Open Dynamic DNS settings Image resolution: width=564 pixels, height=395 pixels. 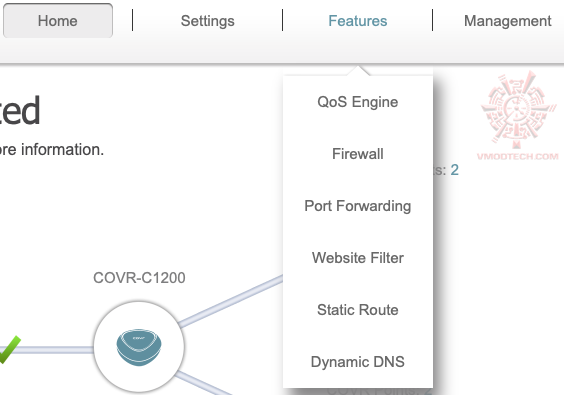(358, 362)
